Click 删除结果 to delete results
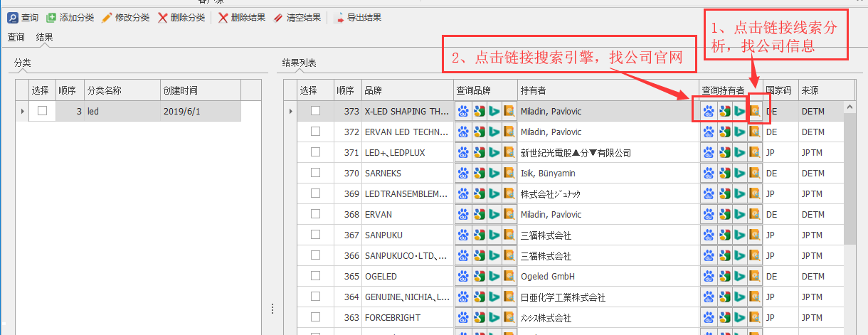This screenshot has height=335, width=868. [242, 17]
